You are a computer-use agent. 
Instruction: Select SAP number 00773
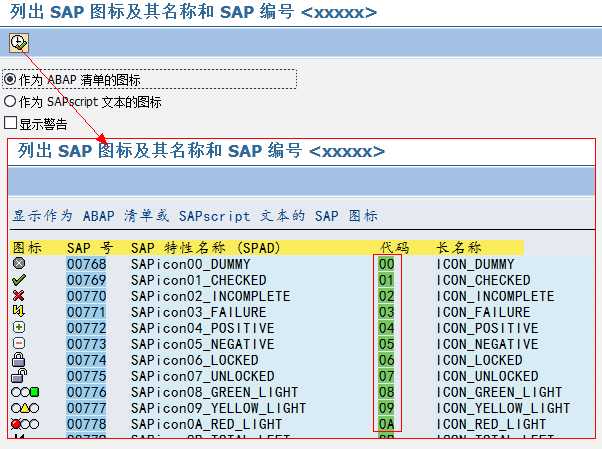(86, 344)
